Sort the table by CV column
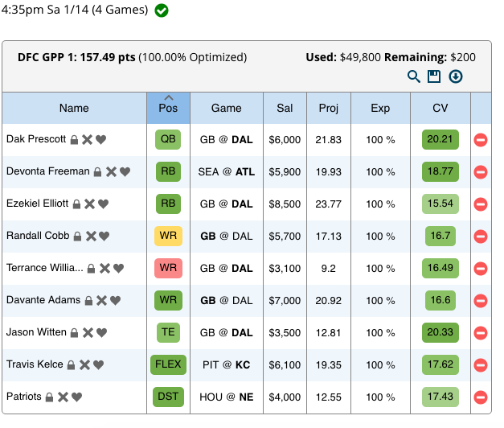The width and height of the screenshot is (504, 428). click(x=440, y=108)
